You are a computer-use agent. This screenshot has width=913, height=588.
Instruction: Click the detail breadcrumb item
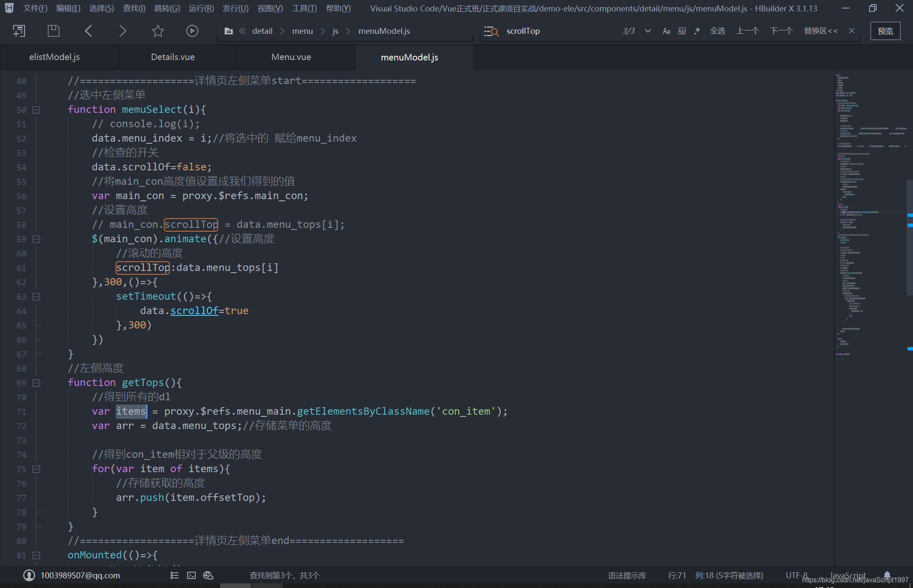(x=262, y=31)
